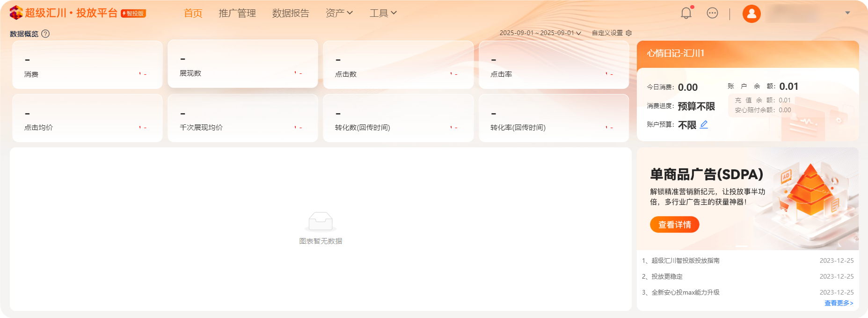Click the 账户余额 0.01 value

pos(788,87)
